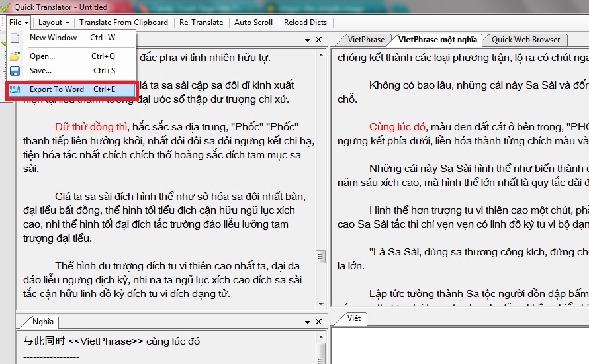The width and height of the screenshot is (589, 364).
Task: Open the left panel's window position dropdown arrow
Action: (x=306, y=40)
